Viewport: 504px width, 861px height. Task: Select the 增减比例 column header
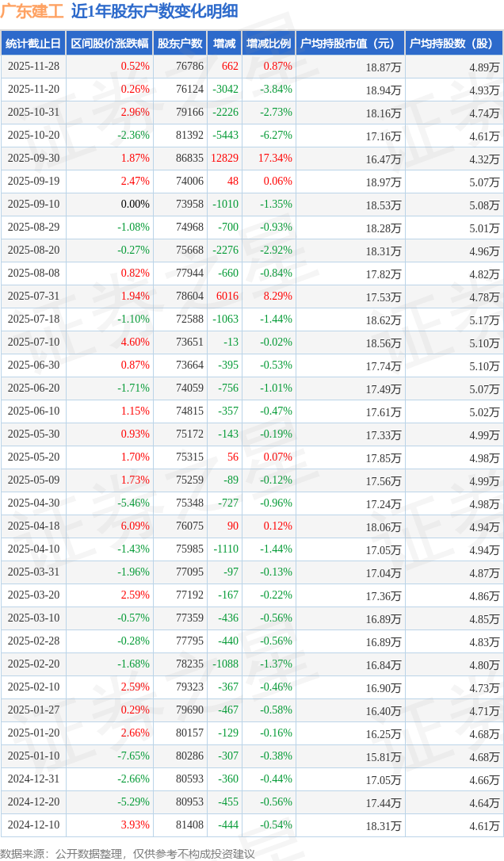click(269, 44)
